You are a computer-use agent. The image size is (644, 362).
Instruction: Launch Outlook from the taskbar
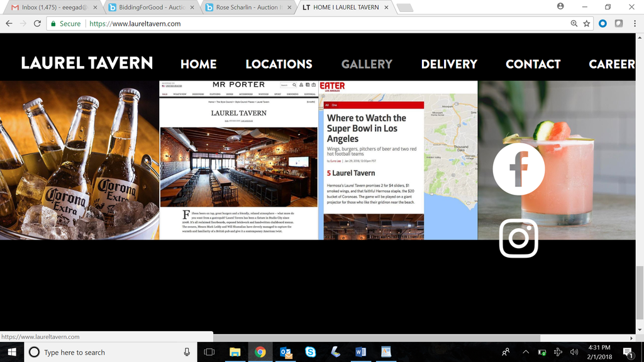285,352
